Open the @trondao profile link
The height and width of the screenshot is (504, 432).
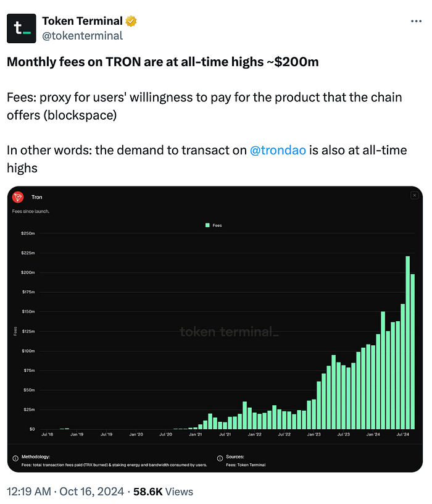pos(278,149)
